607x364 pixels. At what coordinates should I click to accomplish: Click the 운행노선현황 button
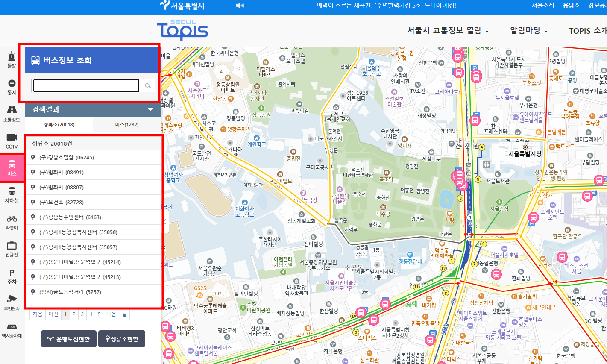69,339
